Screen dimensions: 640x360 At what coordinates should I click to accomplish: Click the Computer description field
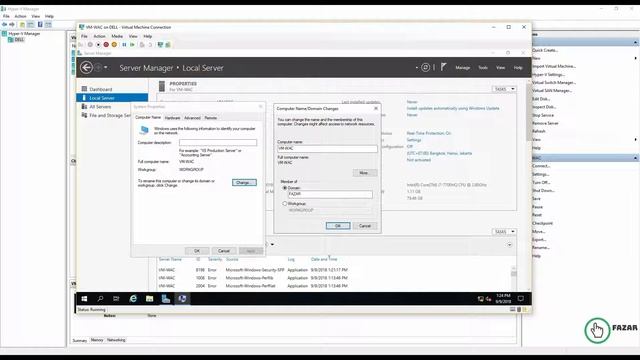pos(218,142)
